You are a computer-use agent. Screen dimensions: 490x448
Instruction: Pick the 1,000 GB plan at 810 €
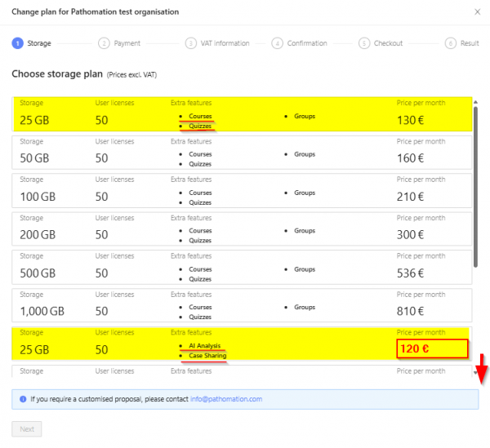coord(241,307)
